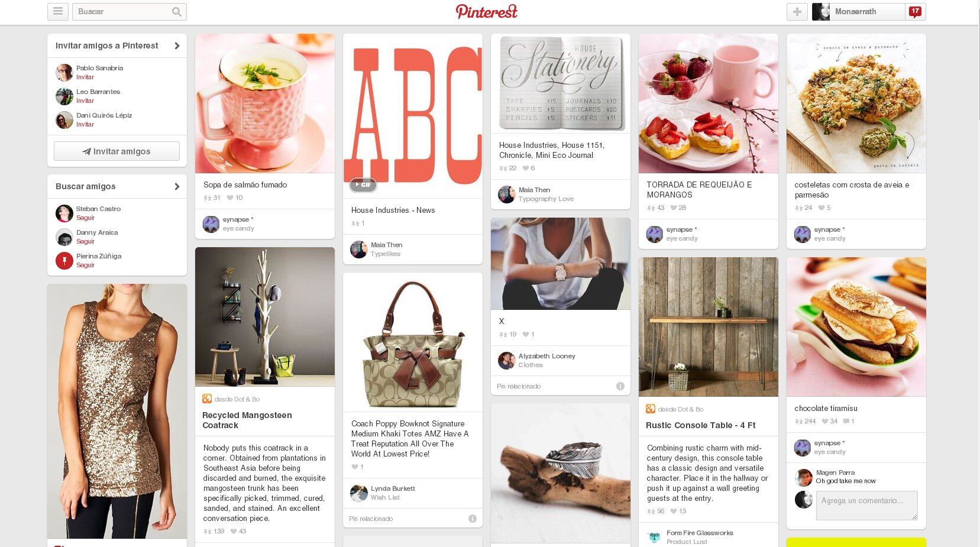Open the notifications badge showing 17
This screenshot has width=980, height=547.
(x=915, y=12)
